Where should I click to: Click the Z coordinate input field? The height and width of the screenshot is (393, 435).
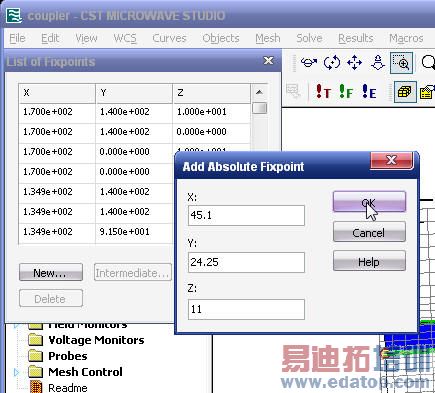[246, 309]
